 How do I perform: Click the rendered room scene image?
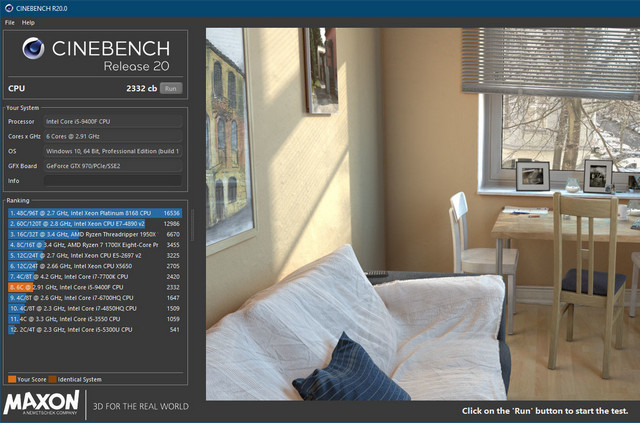click(x=423, y=214)
